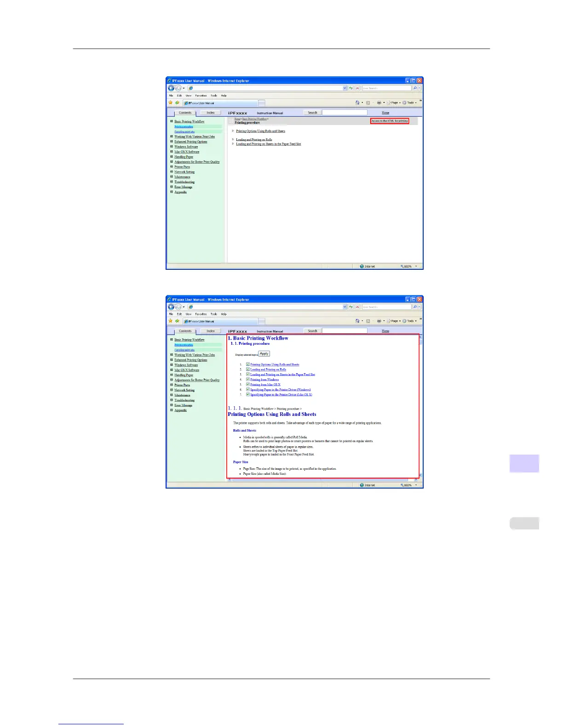Click the Back arrow in the upper browser
Screen dimensions: 563x728
pyautogui.click(x=171, y=88)
